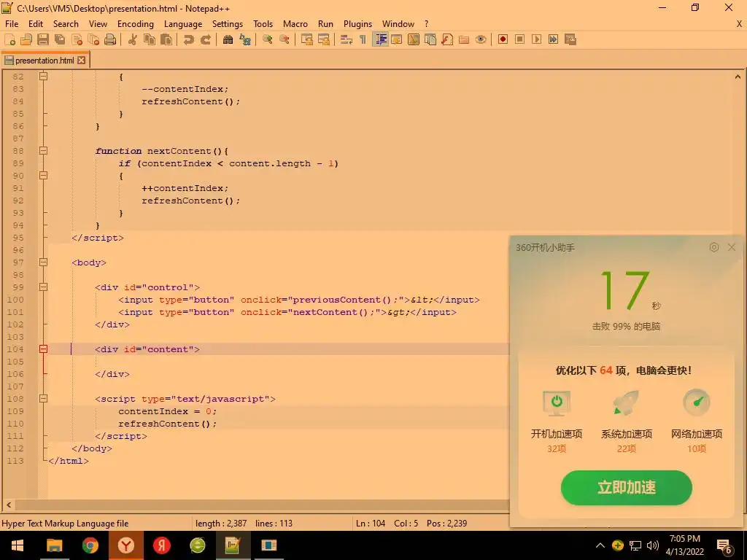This screenshot has width=747, height=560.
Task: Open the Function List icon
Action: click(x=447, y=39)
